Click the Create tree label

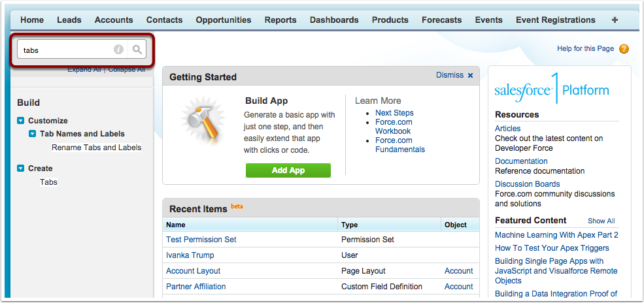click(41, 168)
